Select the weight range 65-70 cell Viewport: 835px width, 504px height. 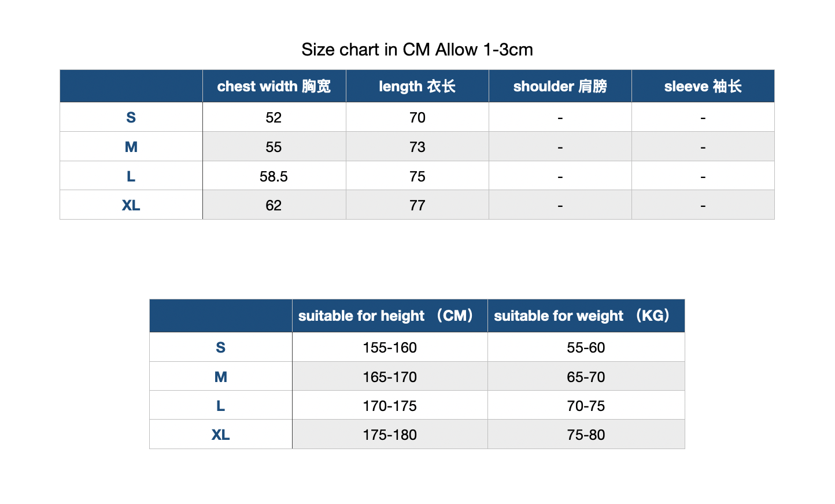pos(586,377)
